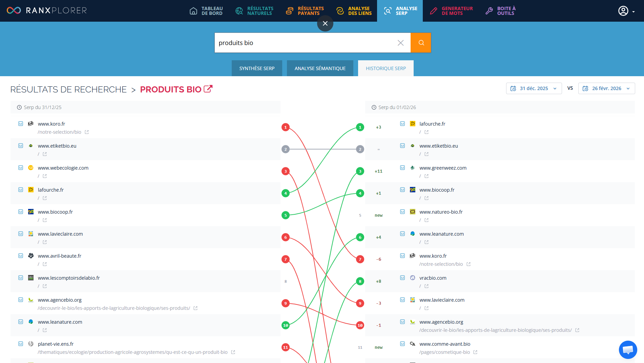644x363 pixels.
Task: Open www.greenweez.com result on right
Action: pyautogui.click(x=443, y=168)
